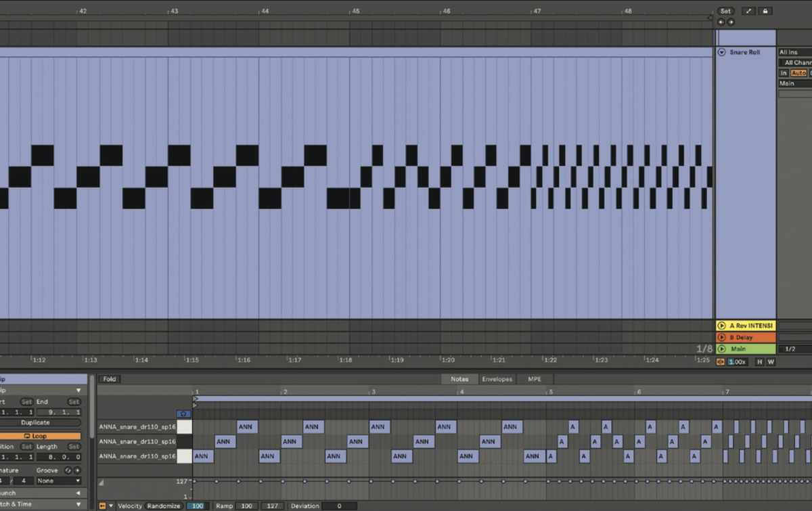The height and width of the screenshot is (511, 812).
Task: Click the W clip width zoom icon
Action: (x=771, y=361)
